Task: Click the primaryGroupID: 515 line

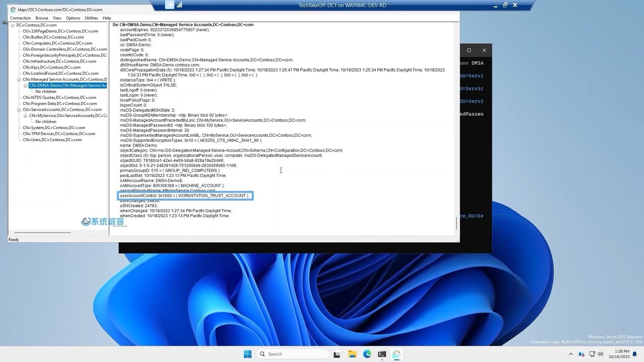Action: pyautogui.click(x=170, y=171)
